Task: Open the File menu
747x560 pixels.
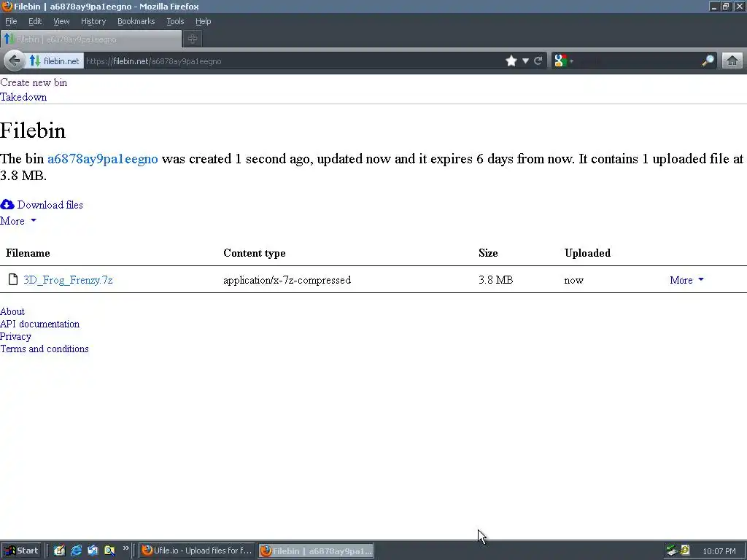Action: coord(11,21)
